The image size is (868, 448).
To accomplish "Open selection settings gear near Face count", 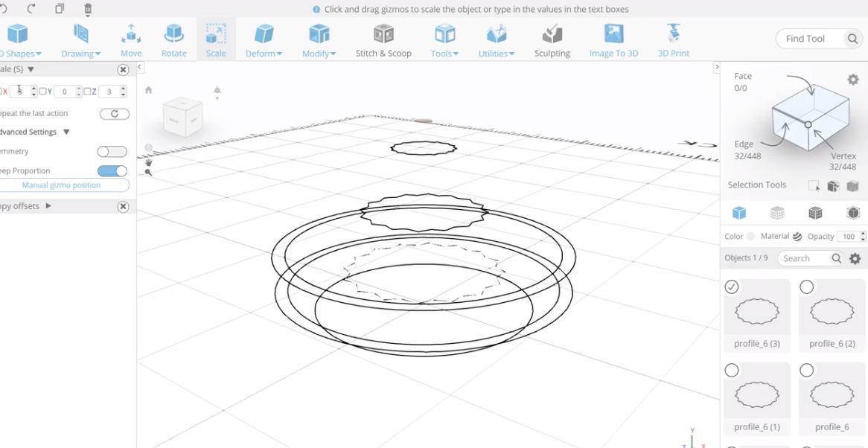I will pyautogui.click(x=853, y=80).
